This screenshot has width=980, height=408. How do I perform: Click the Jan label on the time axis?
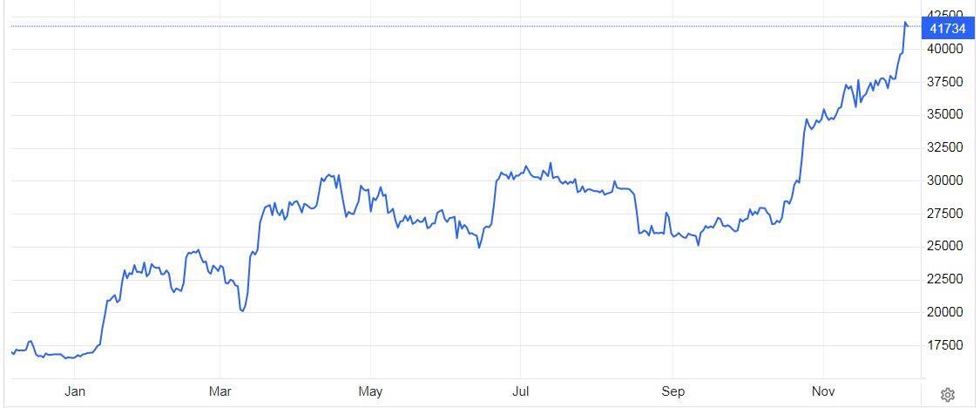tap(75, 391)
